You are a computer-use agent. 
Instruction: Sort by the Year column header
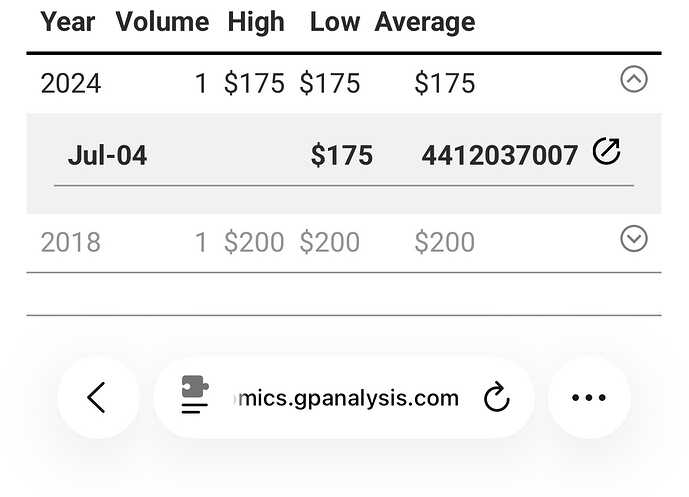[x=68, y=22]
